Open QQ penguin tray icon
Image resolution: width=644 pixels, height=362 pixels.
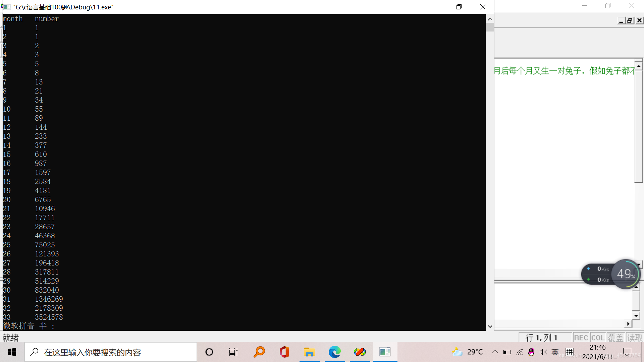click(x=531, y=352)
